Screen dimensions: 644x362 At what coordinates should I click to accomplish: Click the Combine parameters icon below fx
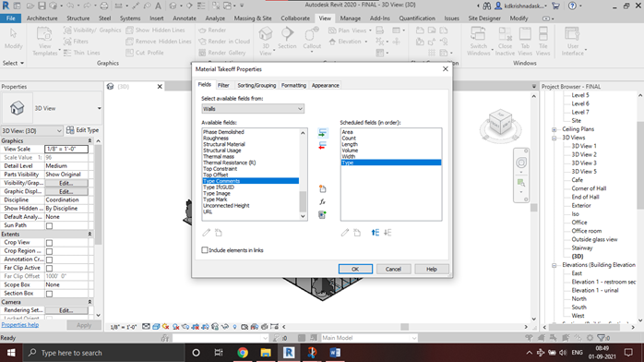[x=322, y=214]
